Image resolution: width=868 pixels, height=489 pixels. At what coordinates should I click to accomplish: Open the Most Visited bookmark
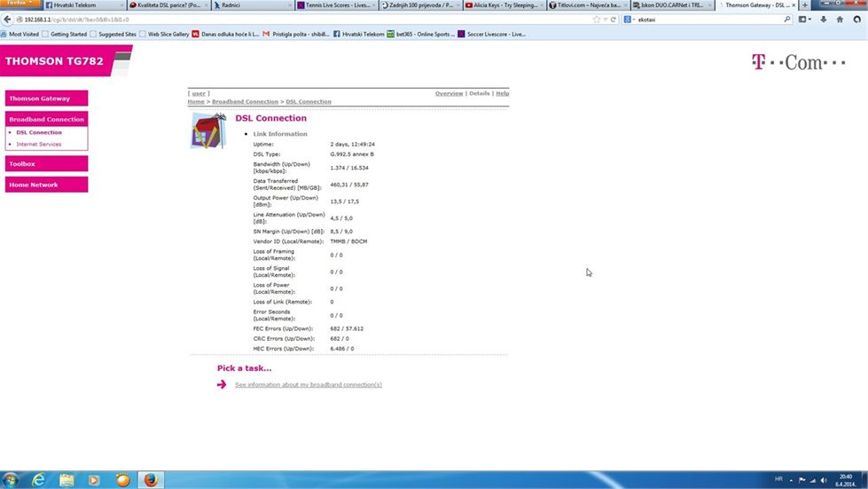tap(20, 34)
